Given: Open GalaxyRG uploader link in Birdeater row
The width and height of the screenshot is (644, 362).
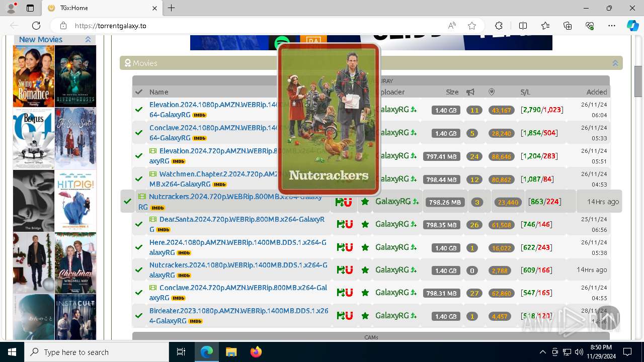Looking at the screenshot, I should (x=392, y=316).
